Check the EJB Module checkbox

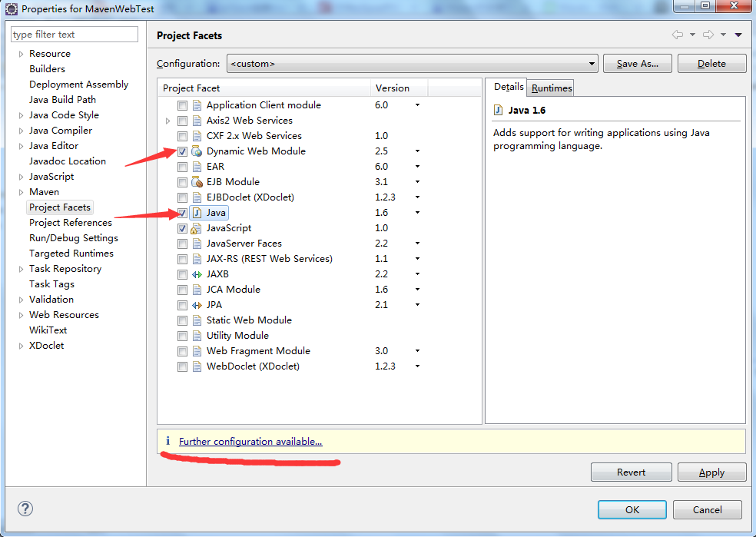[182, 183]
